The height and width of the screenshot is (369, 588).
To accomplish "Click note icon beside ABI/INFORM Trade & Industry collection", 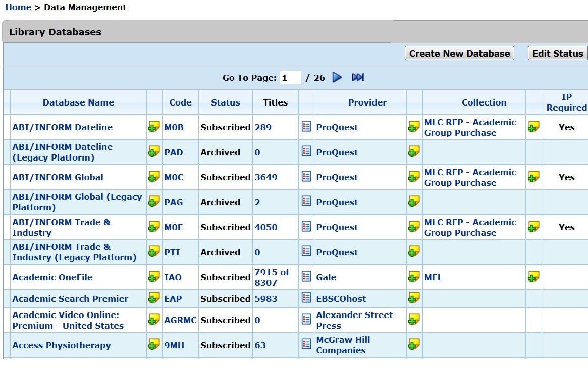I will [533, 227].
